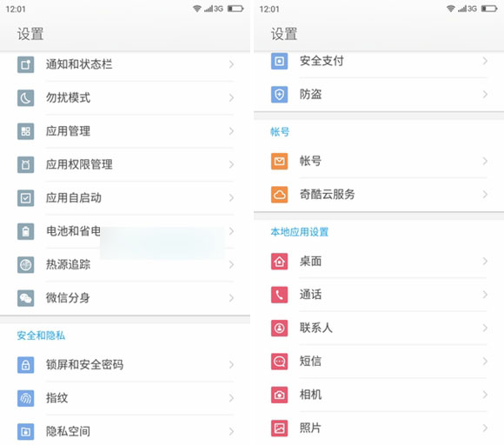Image resolution: width=504 pixels, height=445 pixels.
Task: Tap the 隐私空间 safe box icon
Action: [26, 431]
